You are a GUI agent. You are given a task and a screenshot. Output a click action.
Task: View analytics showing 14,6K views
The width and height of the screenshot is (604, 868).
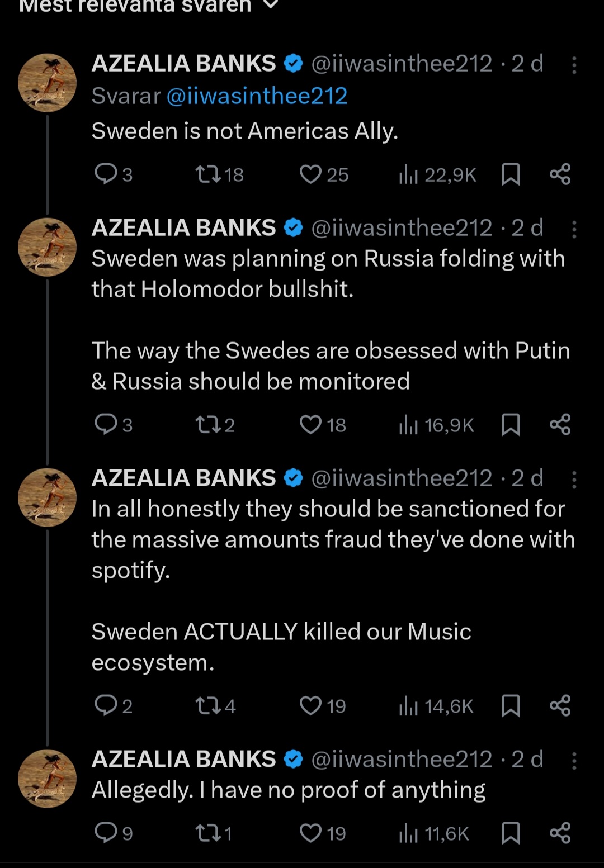tap(436, 706)
